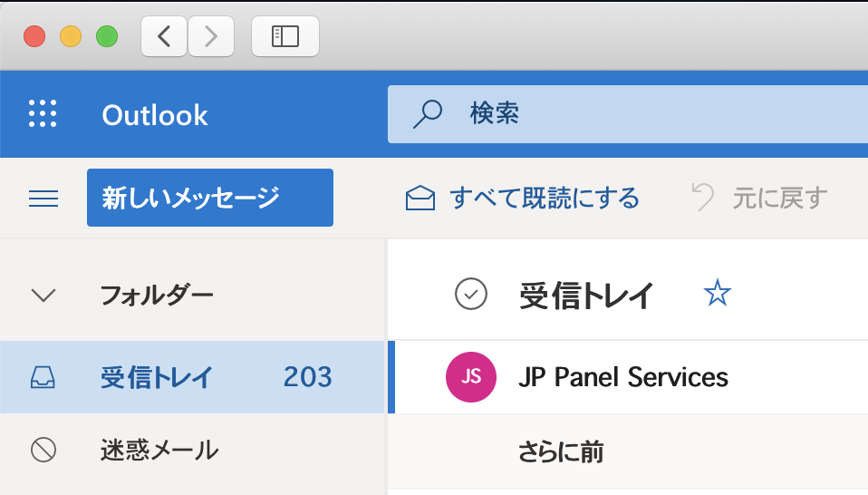This screenshot has height=495, width=868.
Task: Open the JP Panel Services email
Action: tap(623, 377)
